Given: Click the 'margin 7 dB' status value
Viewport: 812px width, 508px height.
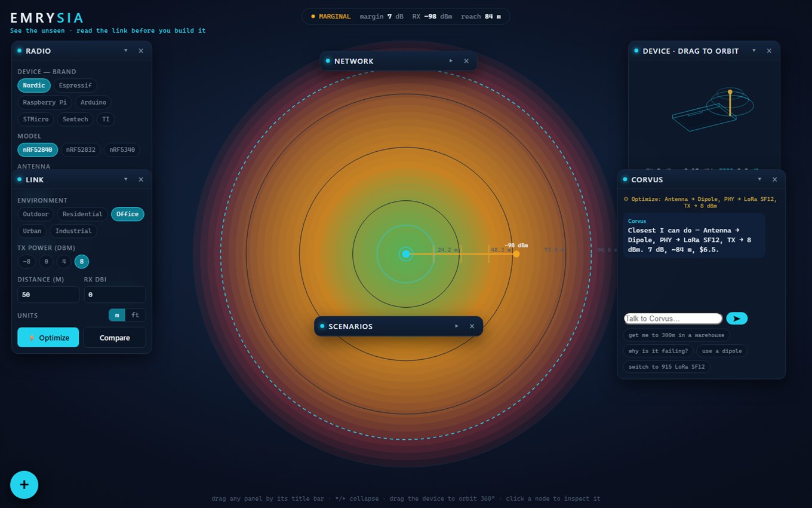Looking at the screenshot, I should (x=382, y=16).
